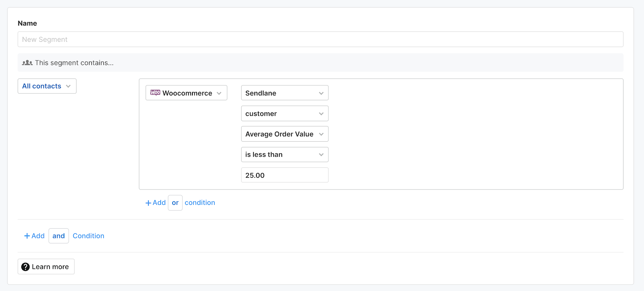The width and height of the screenshot is (644, 291).
Task: Click the chevron on All contacts
Action: point(68,86)
